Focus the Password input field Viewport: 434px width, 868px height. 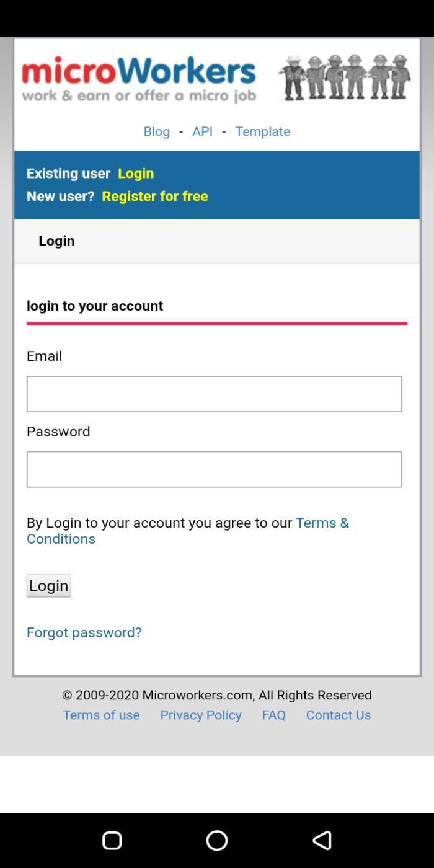tap(214, 469)
